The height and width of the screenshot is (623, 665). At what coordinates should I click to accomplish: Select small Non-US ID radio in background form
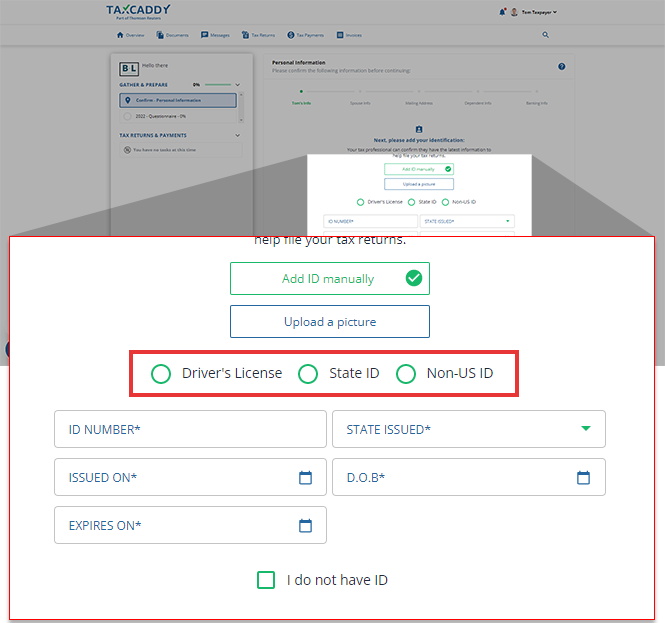coord(445,202)
